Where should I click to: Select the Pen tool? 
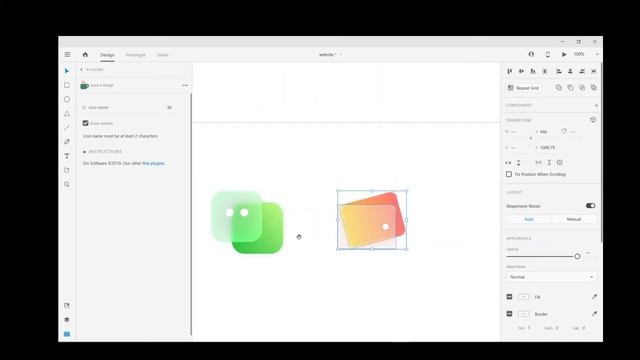(67, 142)
